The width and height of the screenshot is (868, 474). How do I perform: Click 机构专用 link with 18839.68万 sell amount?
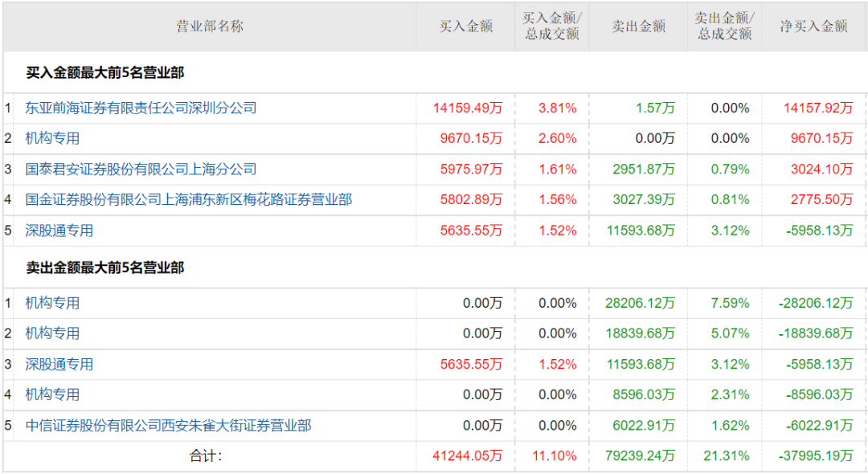pos(53,333)
